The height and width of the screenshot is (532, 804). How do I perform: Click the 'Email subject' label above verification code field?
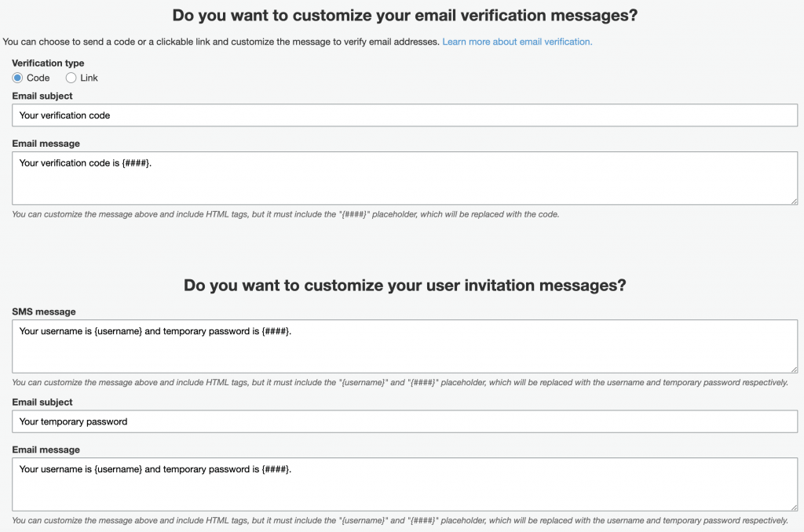pyautogui.click(x=42, y=96)
